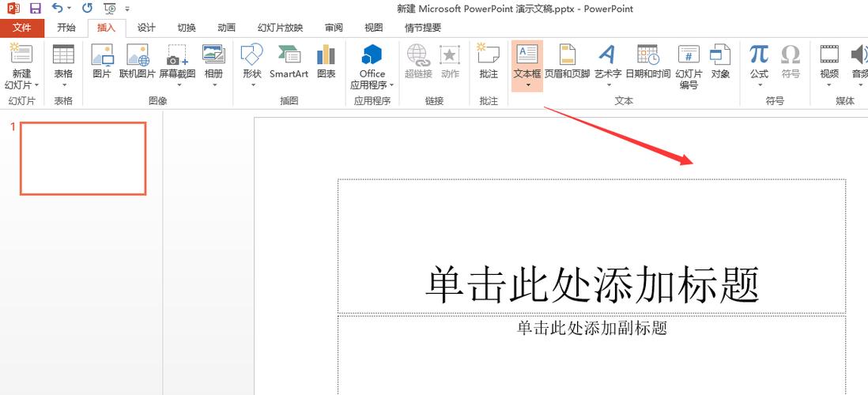The width and height of the screenshot is (868, 395).
Task: Switch to the 情节提要 tab
Action: click(423, 28)
